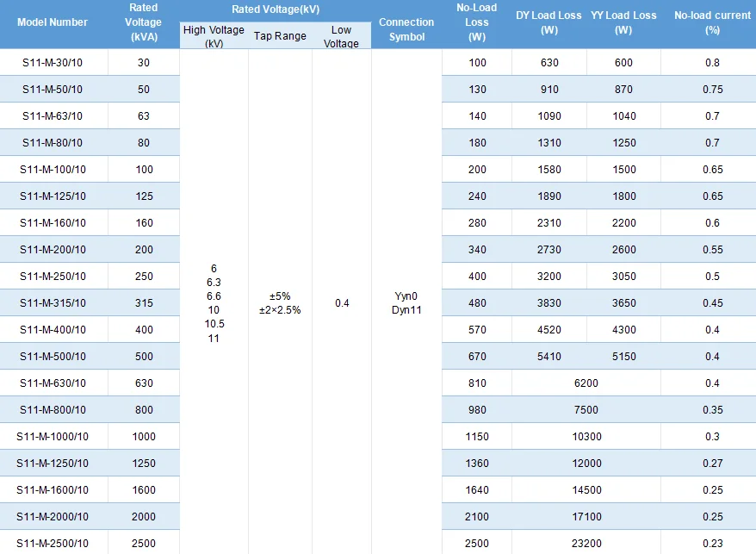Click model cell S11-M-200/10

click(x=53, y=250)
